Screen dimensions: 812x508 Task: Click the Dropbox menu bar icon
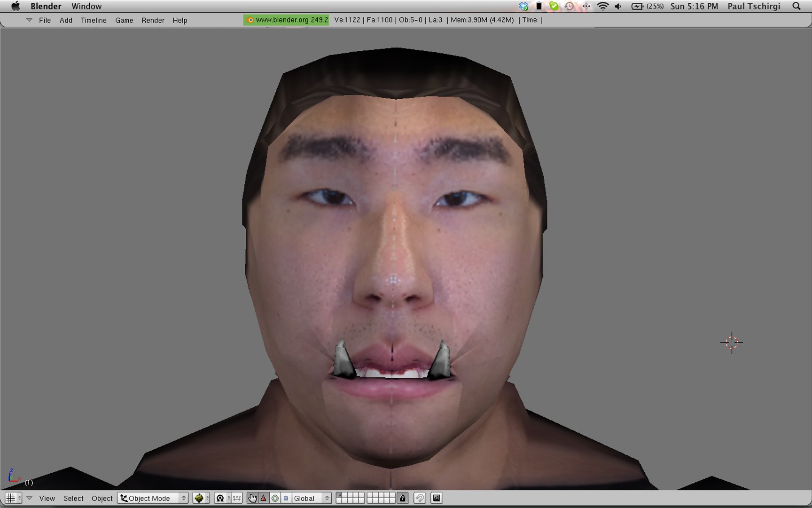pyautogui.click(x=523, y=6)
